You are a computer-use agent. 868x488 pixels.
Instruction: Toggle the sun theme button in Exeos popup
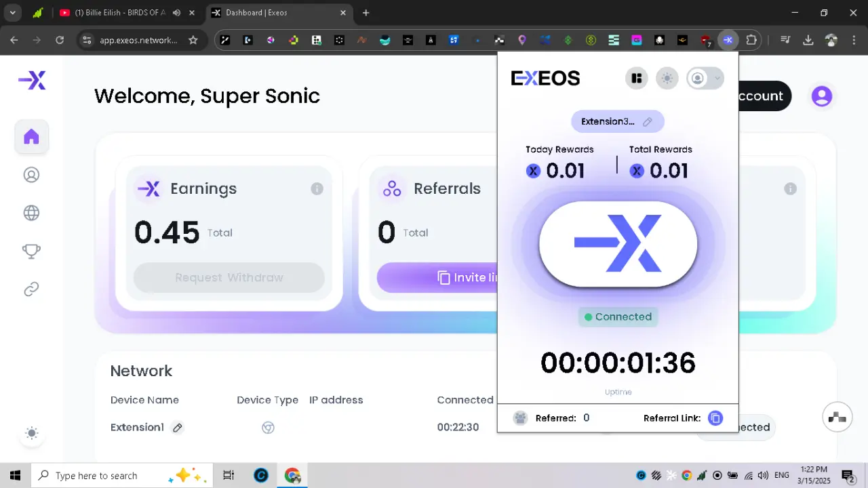(x=667, y=79)
